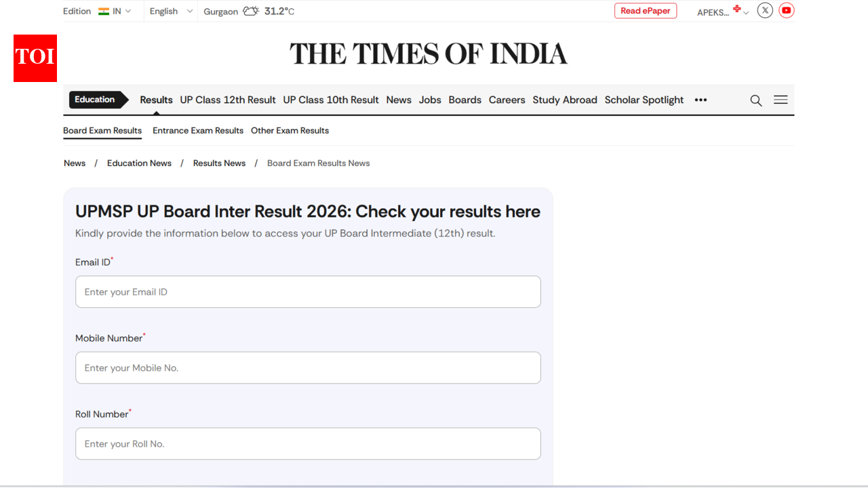Expand the Edition IN dropdown

[115, 11]
